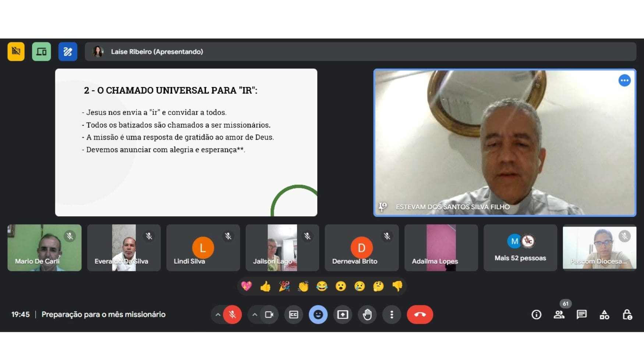Show the participants list with 61 people
This screenshot has width=644, height=358.
point(559,315)
